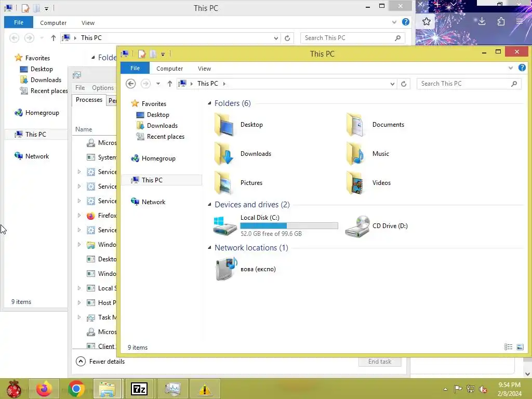Open View tab in front This PC window
This screenshot has height=399, width=532.
[x=204, y=69]
